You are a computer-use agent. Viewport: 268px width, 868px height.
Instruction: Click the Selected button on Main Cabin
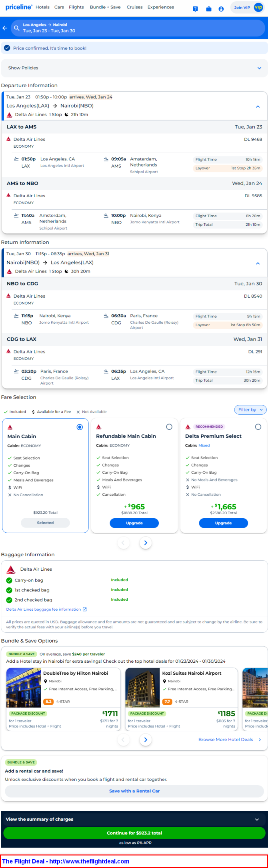coord(45,523)
